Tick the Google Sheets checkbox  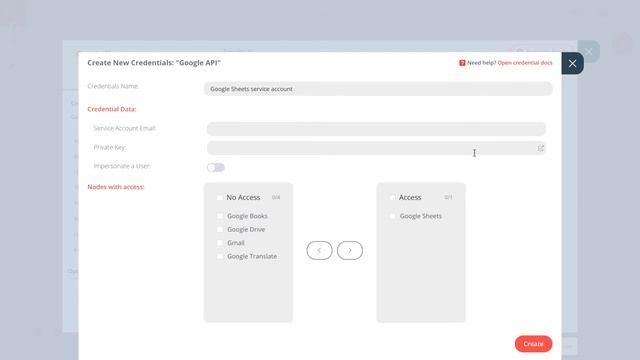click(392, 216)
